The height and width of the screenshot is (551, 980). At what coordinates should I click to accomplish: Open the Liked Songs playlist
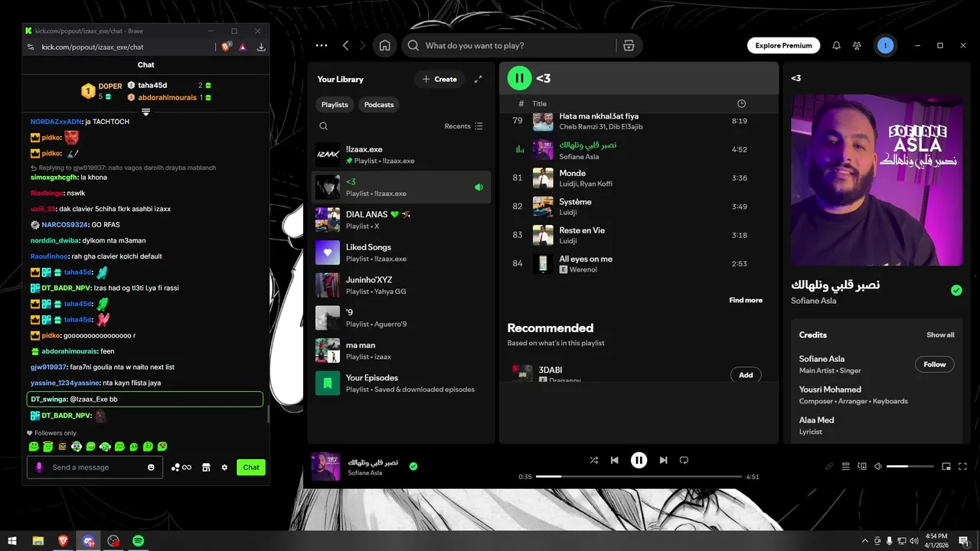click(402, 253)
